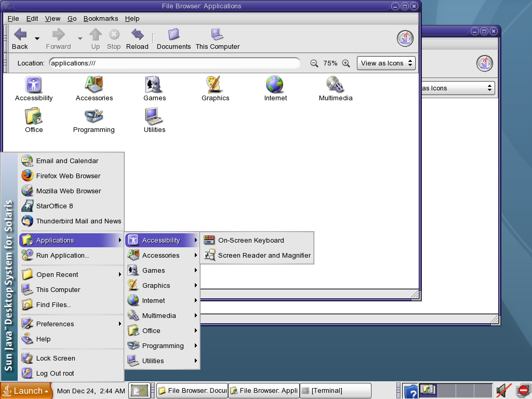This screenshot has width=532, height=399.
Task: Open the View menu
Action: pyautogui.click(x=52, y=19)
